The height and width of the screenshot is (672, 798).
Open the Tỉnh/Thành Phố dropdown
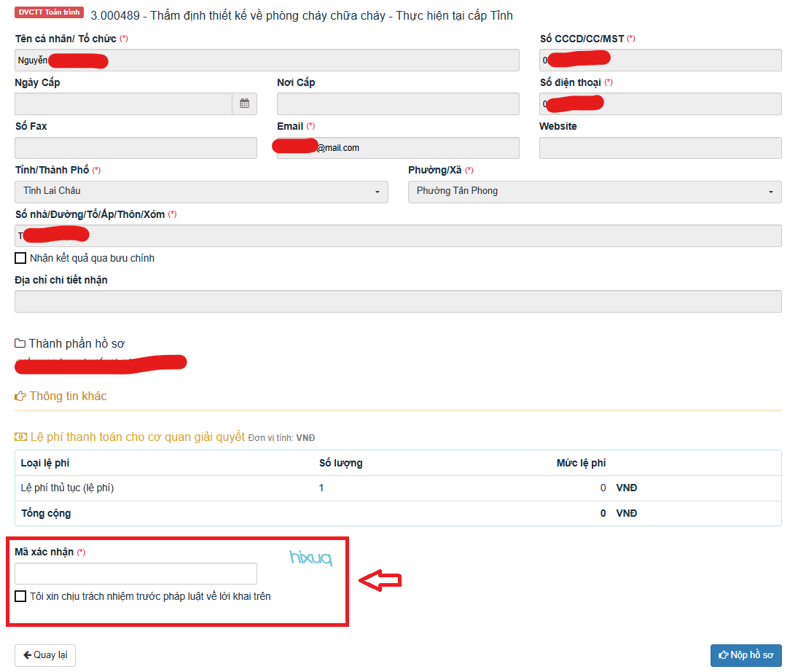point(201,192)
